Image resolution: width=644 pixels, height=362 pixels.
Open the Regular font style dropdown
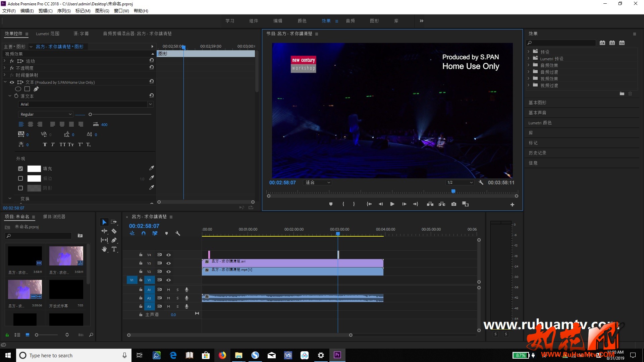(x=45, y=114)
